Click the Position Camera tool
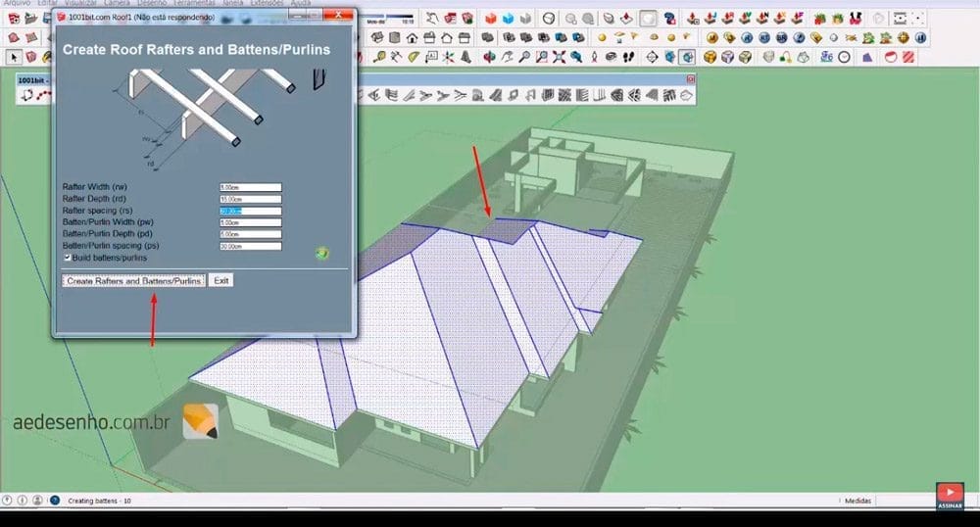Viewport: 980px width, 527px height. pos(594,57)
